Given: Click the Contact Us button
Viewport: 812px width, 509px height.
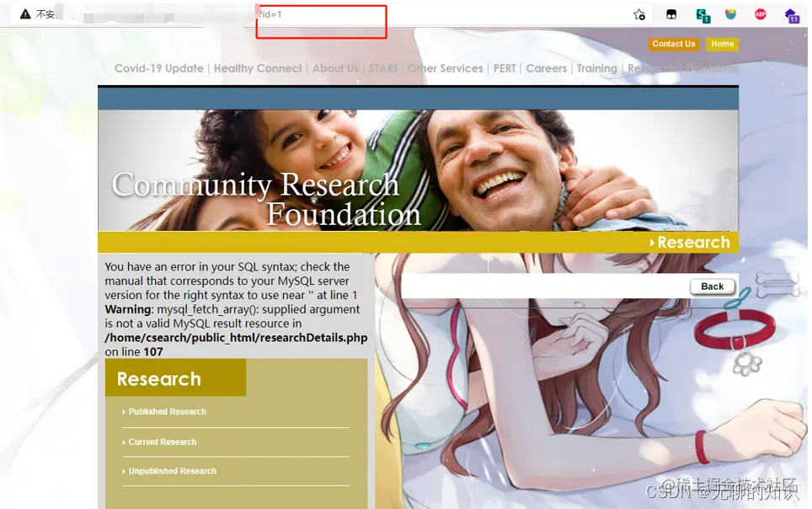Looking at the screenshot, I should (674, 44).
